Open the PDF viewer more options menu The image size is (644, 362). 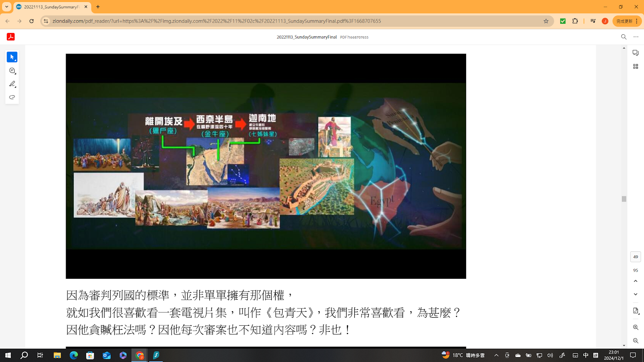636,37
